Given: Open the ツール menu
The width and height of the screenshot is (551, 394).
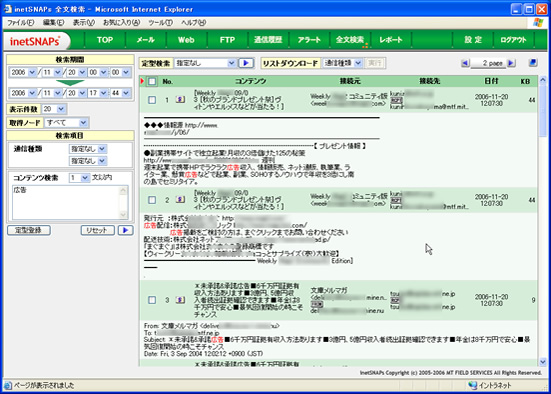Looking at the screenshot, I should coord(160,22).
